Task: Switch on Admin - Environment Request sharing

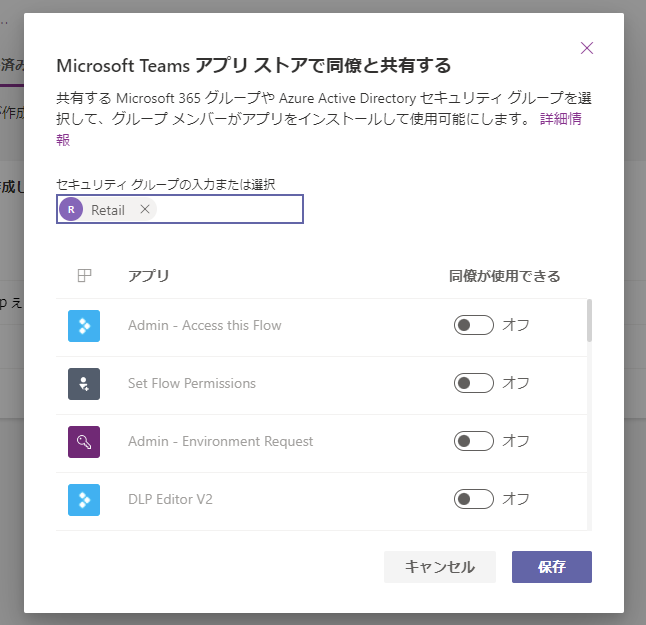Action: 474,441
